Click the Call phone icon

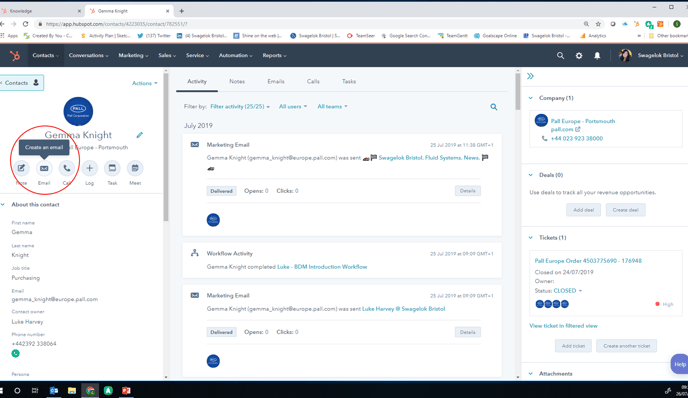click(67, 168)
